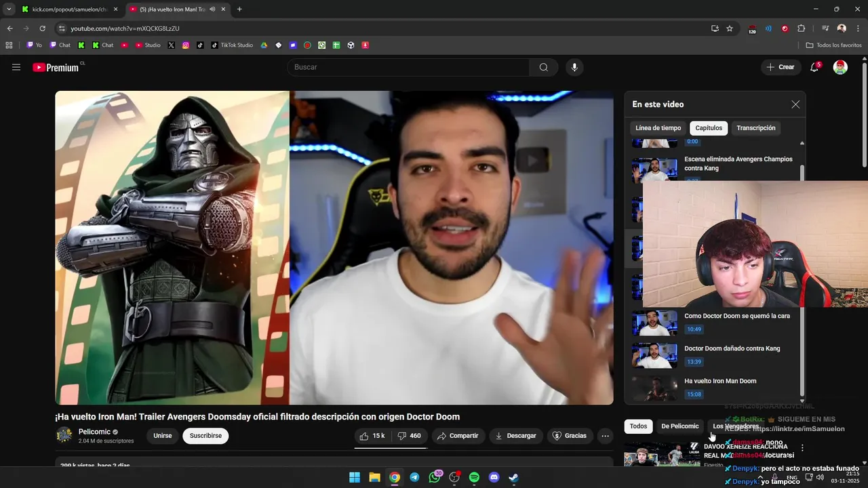Click the 'Suscribirse' button
This screenshot has width=868, height=488.
click(x=205, y=436)
